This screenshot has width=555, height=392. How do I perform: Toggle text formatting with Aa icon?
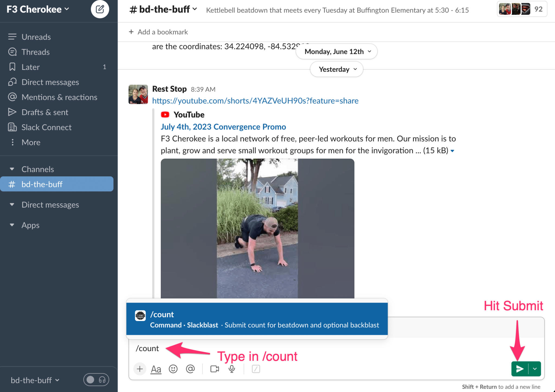(x=156, y=369)
